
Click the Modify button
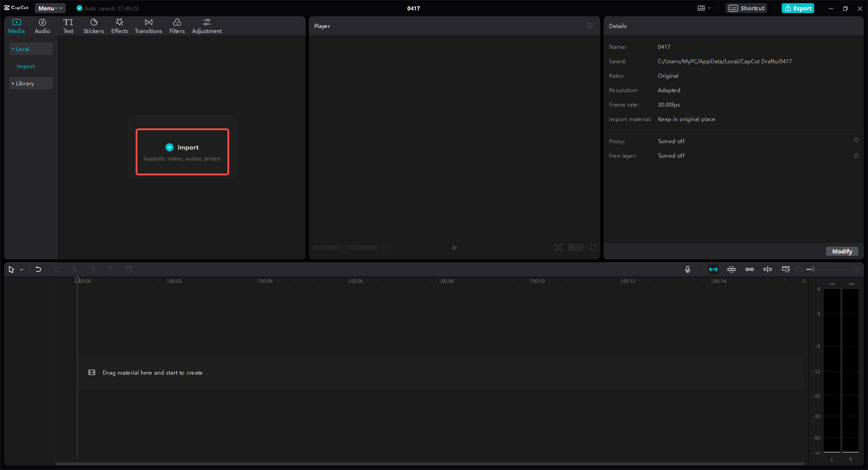coord(842,251)
